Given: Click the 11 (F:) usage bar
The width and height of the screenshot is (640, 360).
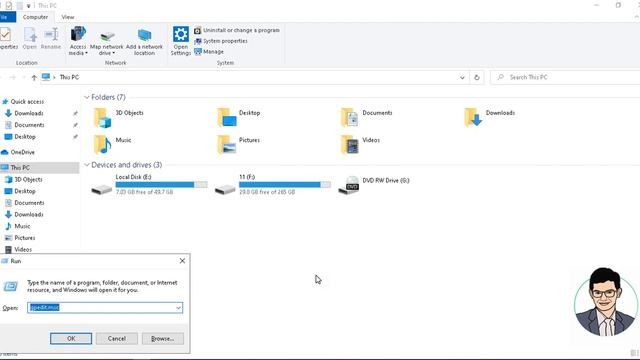Looking at the screenshot, I should point(285,184).
